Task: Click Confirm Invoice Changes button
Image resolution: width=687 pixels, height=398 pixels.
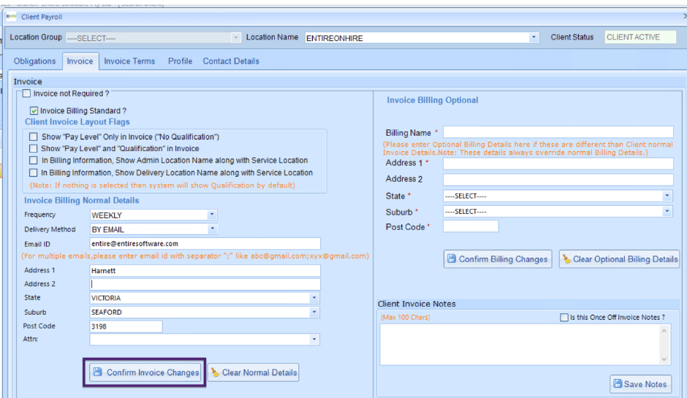Action: [x=145, y=372]
